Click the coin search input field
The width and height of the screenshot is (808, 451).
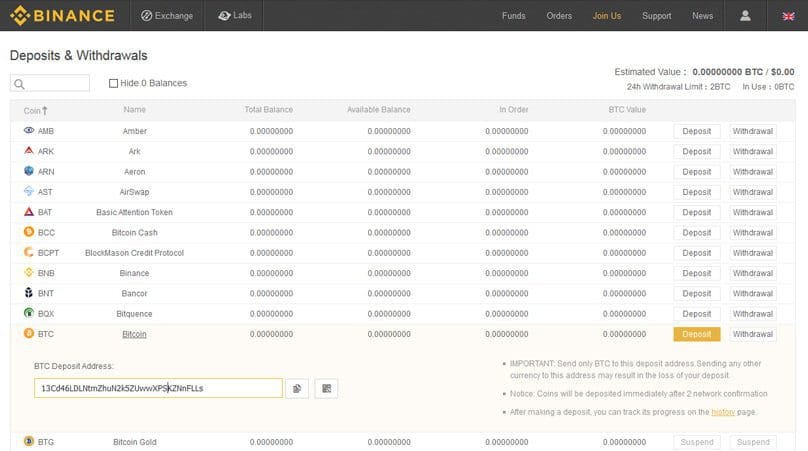click(50, 84)
